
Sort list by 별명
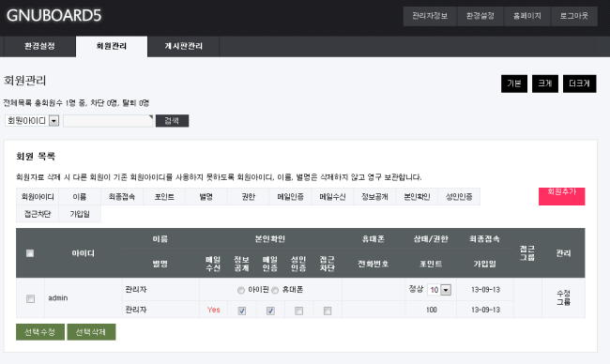click(x=206, y=197)
